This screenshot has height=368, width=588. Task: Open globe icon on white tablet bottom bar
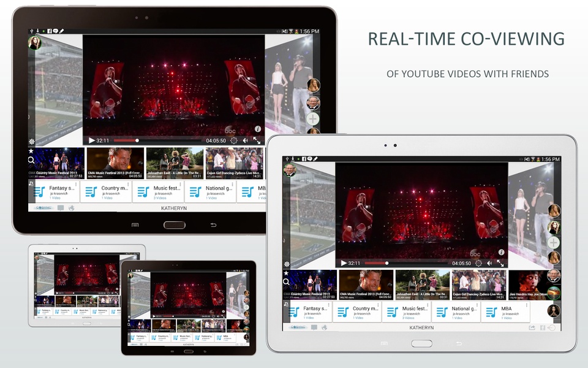[x=325, y=328]
